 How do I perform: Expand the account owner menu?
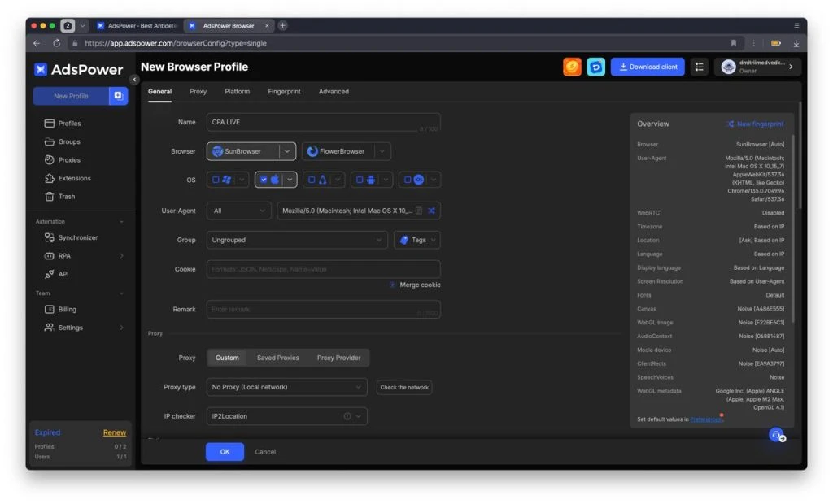coord(757,67)
